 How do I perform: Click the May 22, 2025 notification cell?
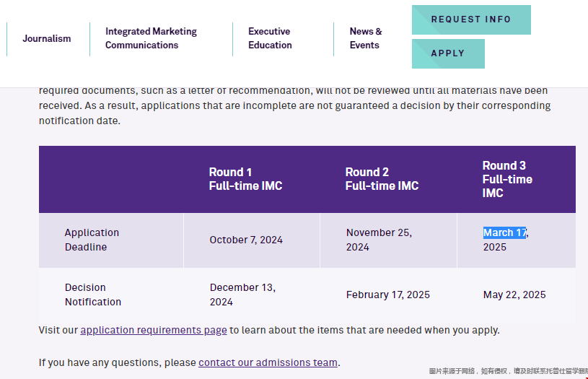point(514,295)
